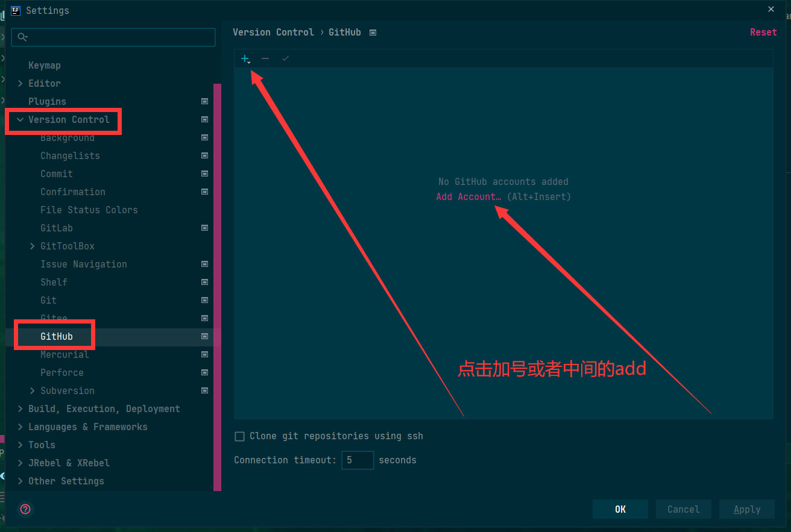791x532 pixels.
Task: Click the help question mark icon
Action: pyautogui.click(x=25, y=509)
